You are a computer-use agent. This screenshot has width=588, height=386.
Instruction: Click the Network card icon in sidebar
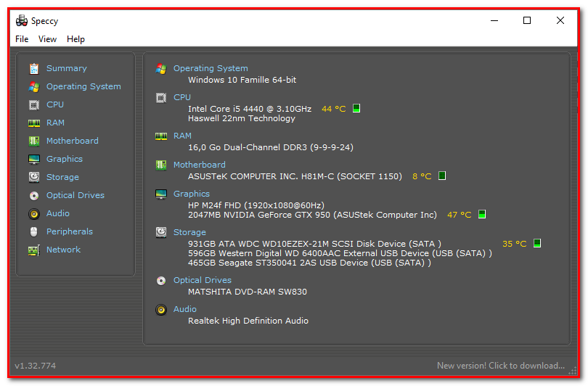tap(33, 250)
